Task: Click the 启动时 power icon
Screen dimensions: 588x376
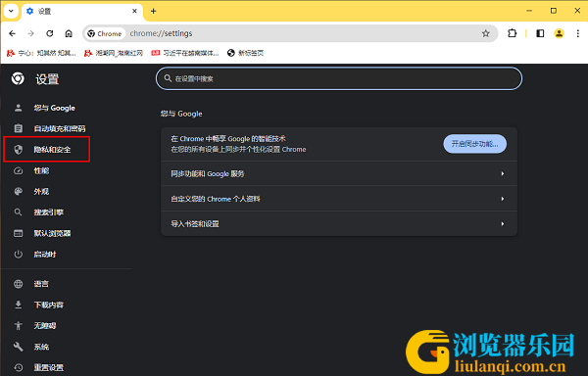Action: pyautogui.click(x=18, y=255)
